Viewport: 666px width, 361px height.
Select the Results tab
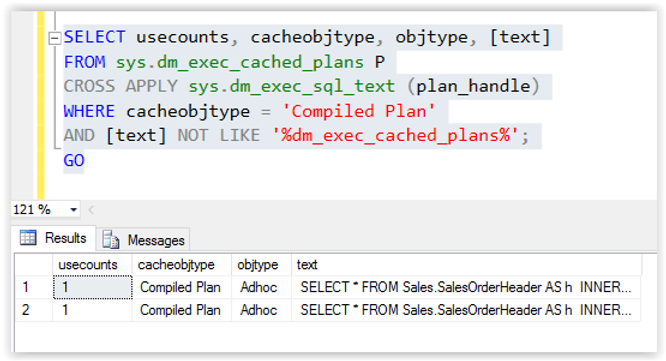point(53,238)
